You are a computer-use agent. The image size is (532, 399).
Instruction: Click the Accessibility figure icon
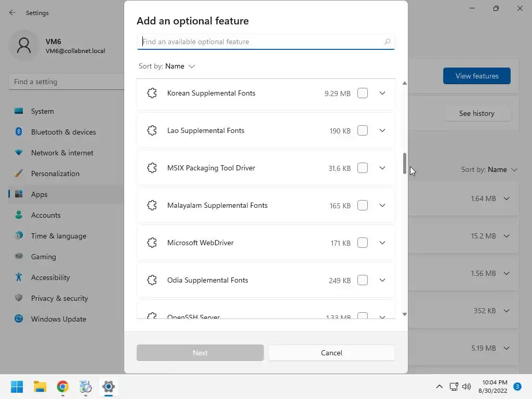click(x=19, y=277)
